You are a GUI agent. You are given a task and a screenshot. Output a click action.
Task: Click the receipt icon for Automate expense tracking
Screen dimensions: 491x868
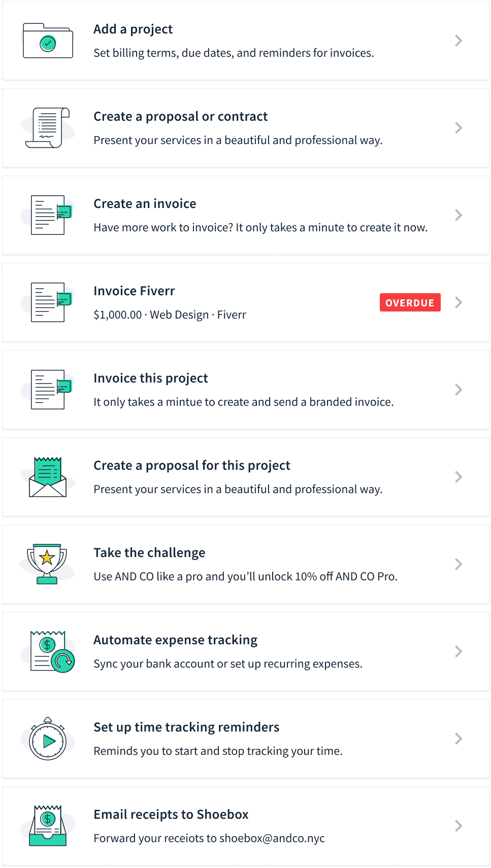pos(52,652)
